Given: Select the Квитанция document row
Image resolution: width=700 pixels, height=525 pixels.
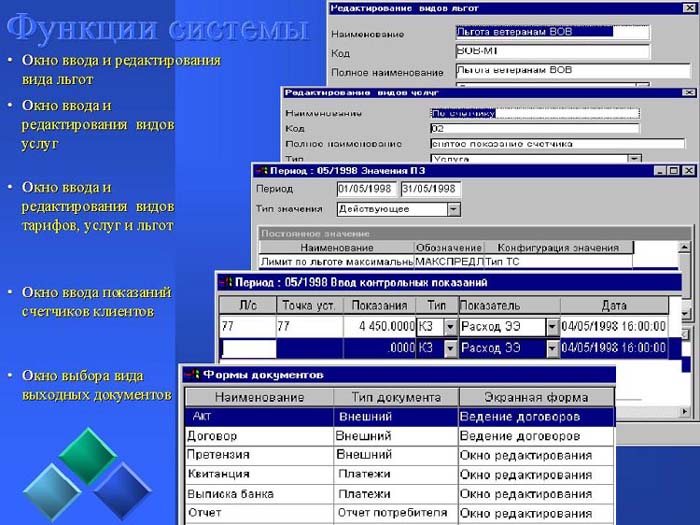Looking at the screenshot, I should 259,474.
